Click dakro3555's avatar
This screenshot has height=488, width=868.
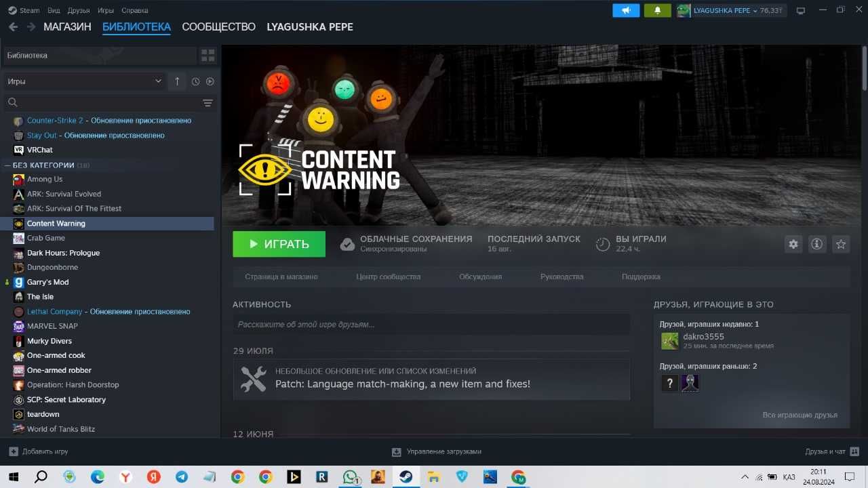(x=669, y=341)
